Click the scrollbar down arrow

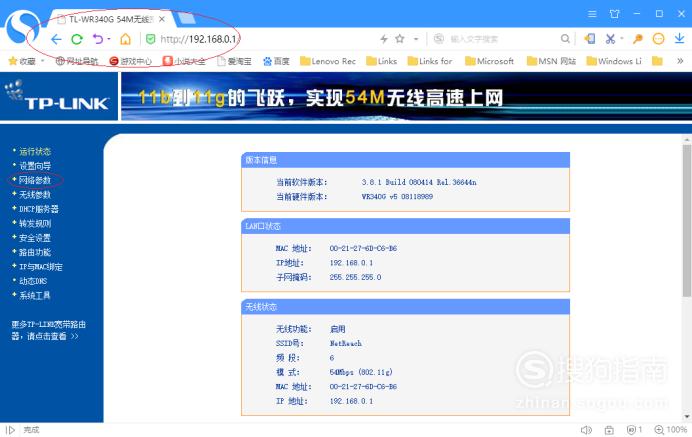(x=687, y=416)
